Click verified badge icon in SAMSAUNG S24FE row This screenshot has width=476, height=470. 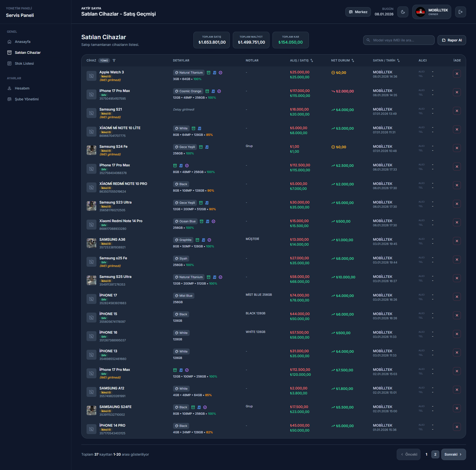205,407
